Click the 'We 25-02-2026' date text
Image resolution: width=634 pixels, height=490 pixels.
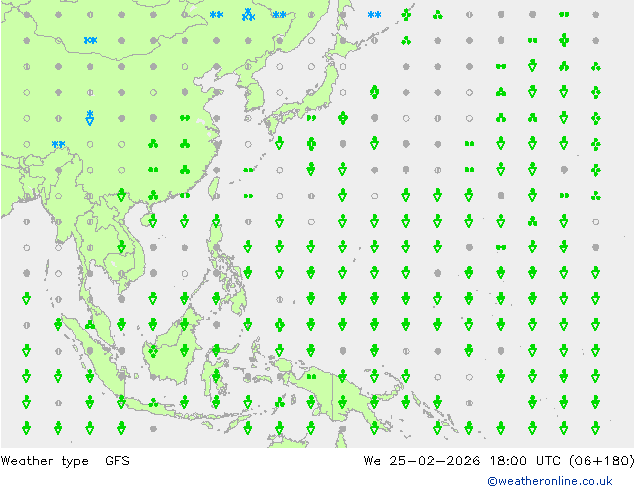coord(422,460)
